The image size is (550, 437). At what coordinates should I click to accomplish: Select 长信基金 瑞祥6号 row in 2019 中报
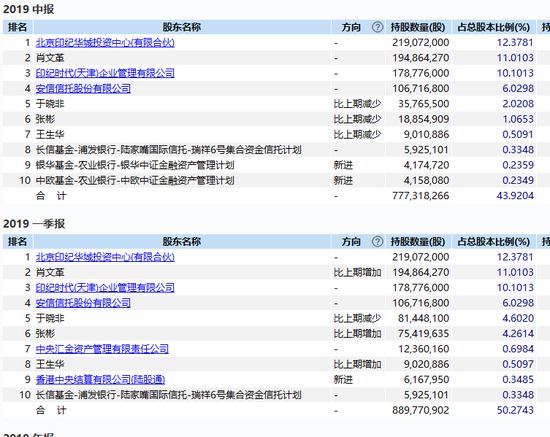pyautogui.click(x=269, y=150)
